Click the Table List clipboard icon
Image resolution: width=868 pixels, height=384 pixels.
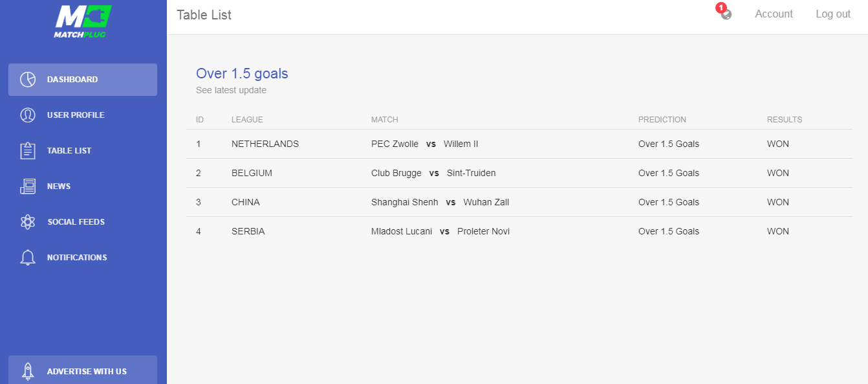click(28, 151)
